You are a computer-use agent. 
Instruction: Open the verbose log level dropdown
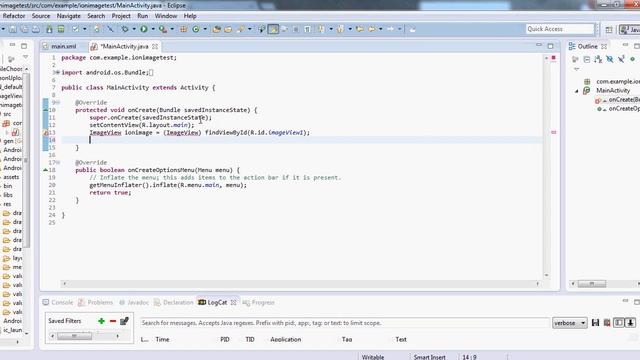(570, 323)
